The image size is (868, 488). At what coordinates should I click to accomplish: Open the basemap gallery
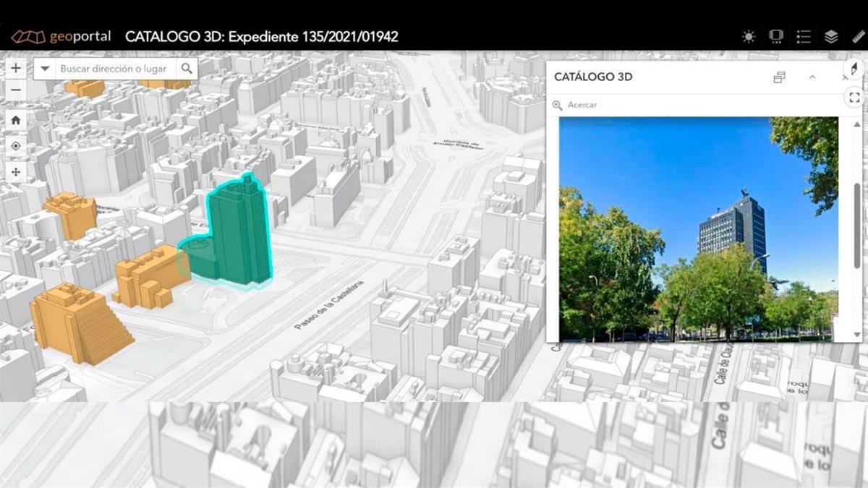pyautogui.click(x=776, y=36)
